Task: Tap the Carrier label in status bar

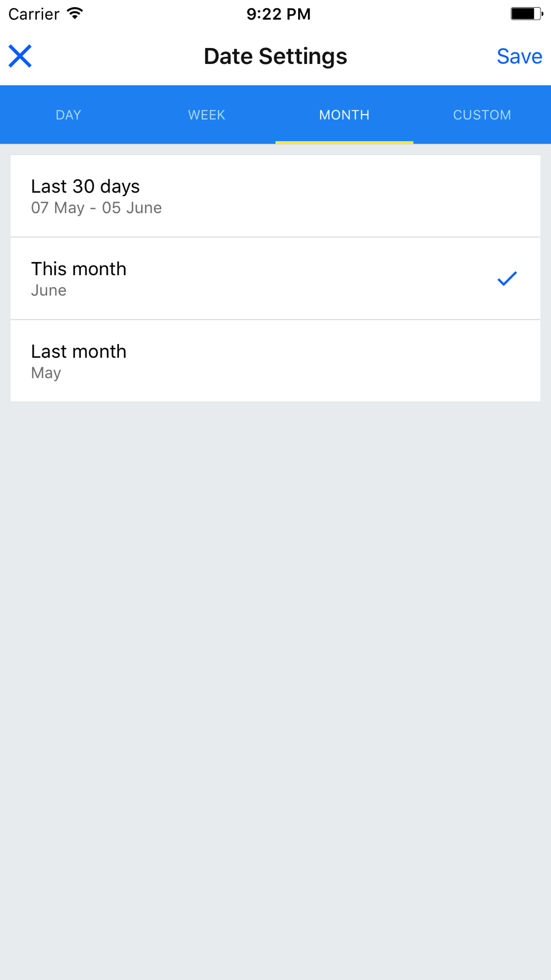Action: tap(34, 14)
